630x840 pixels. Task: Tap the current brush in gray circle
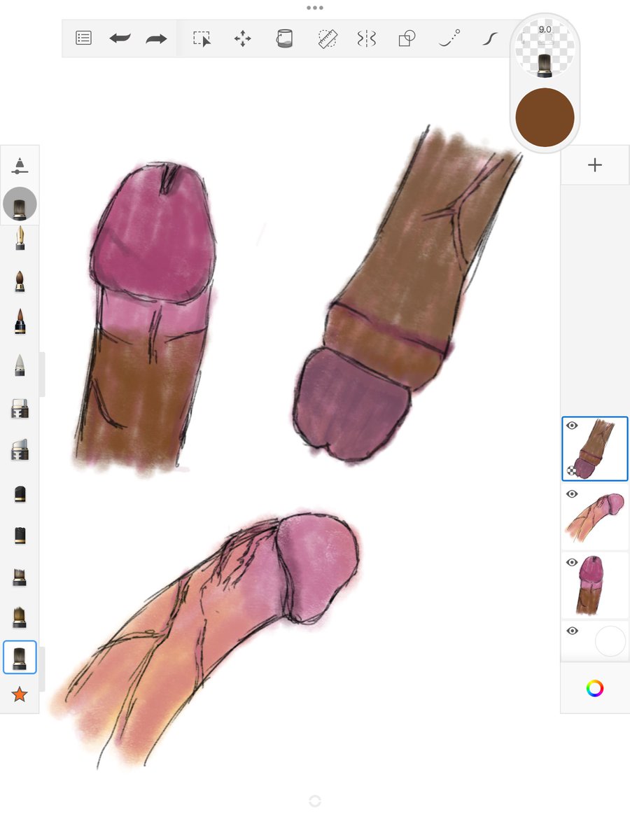pyautogui.click(x=20, y=205)
